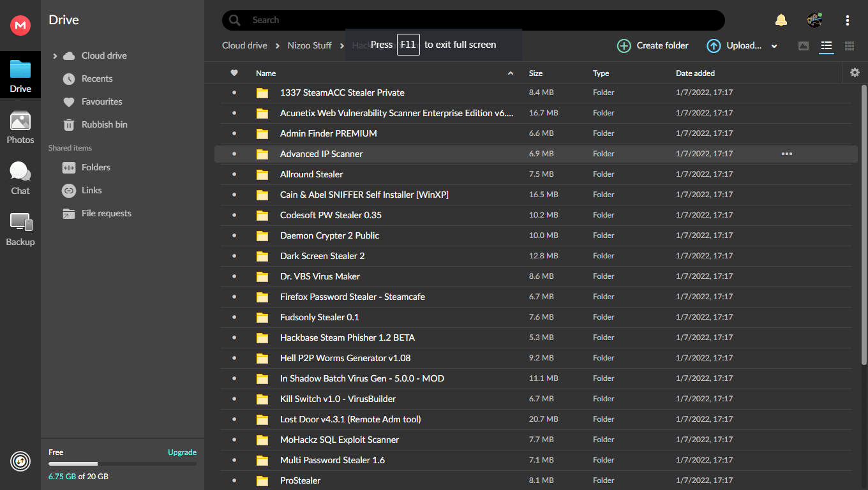Open Rubbish bin in the sidebar

click(104, 124)
